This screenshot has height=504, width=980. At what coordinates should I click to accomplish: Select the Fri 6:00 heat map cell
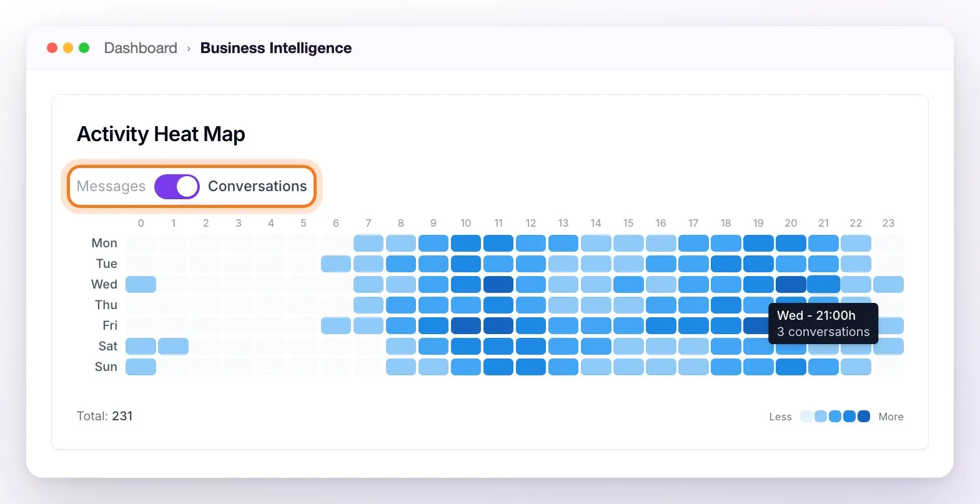336,325
